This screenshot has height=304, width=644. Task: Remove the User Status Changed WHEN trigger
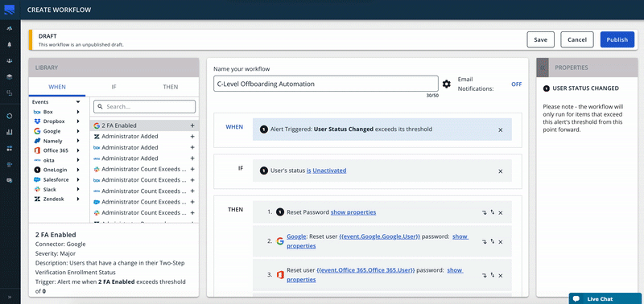point(500,129)
